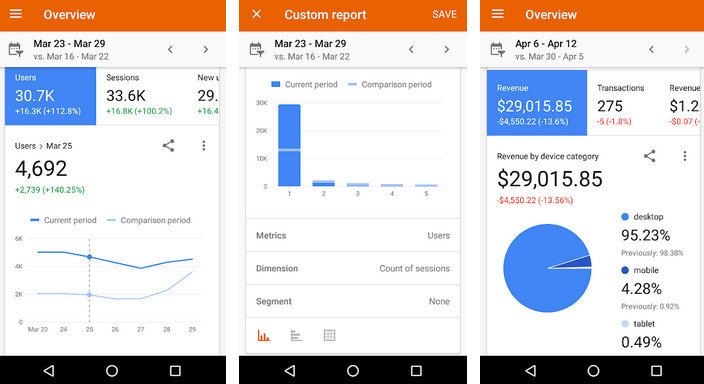Open three-dot menu on Revenue by device card
Viewport: 704px width, 384px height.
point(685,156)
